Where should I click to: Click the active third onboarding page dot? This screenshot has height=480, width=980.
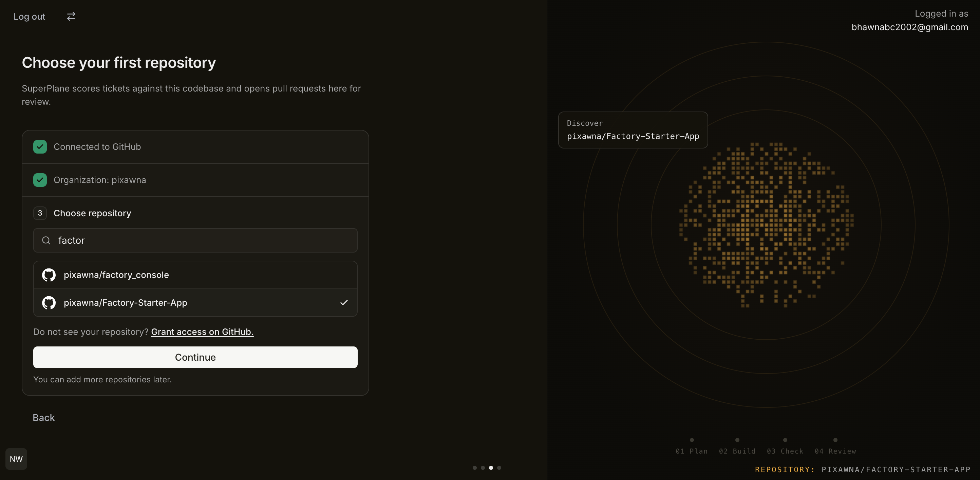pyautogui.click(x=491, y=467)
